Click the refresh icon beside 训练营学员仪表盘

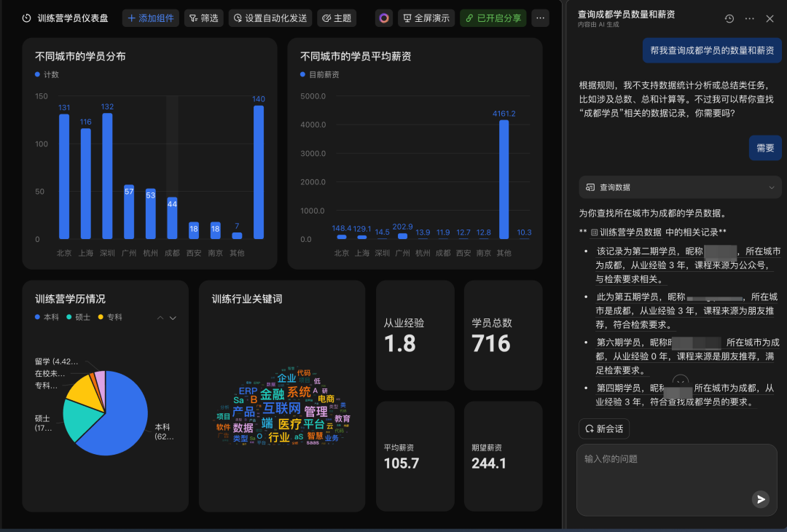click(x=27, y=18)
